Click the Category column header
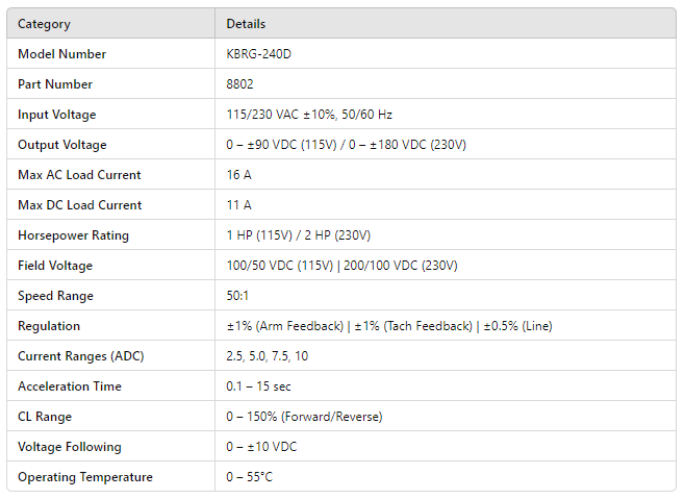 44,24
